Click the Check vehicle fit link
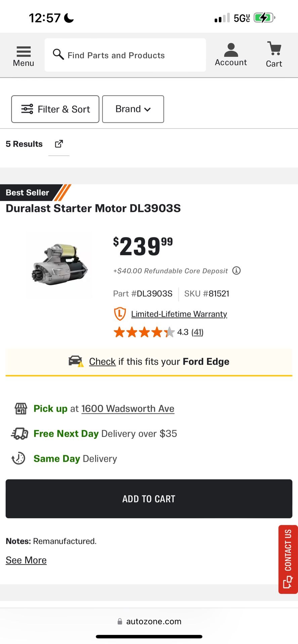The height and width of the screenshot is (644, 298). (102, 362)
